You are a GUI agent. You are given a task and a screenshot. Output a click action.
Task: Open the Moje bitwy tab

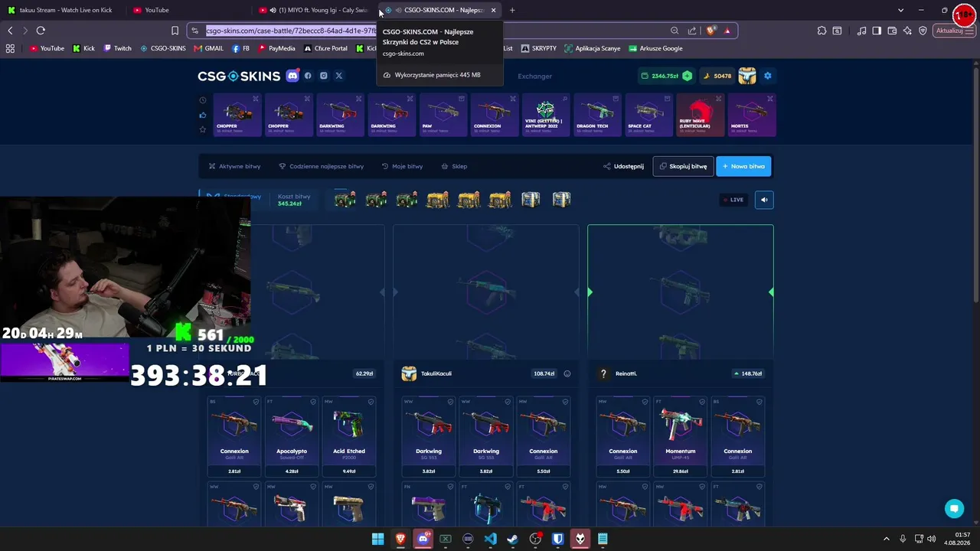click(402, 166)
